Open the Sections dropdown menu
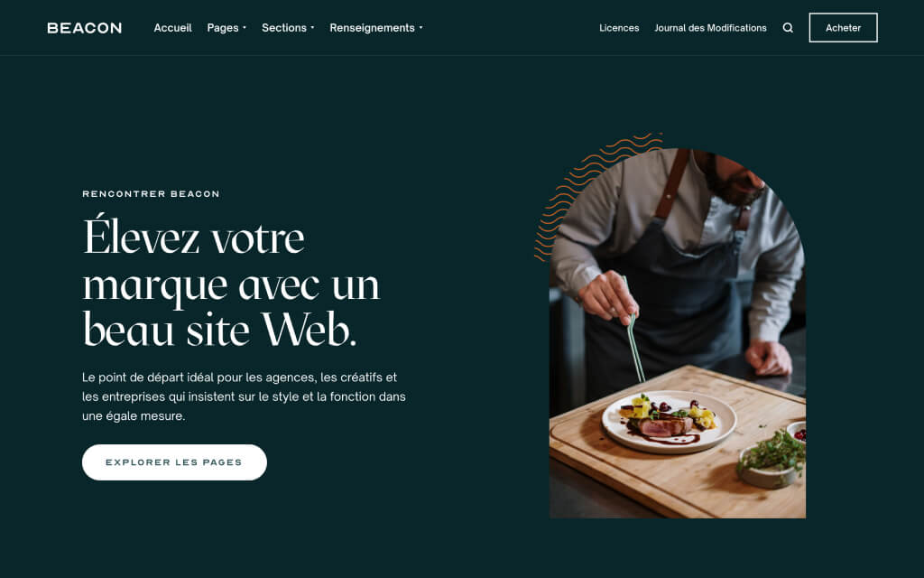 [x=288, y=28]
